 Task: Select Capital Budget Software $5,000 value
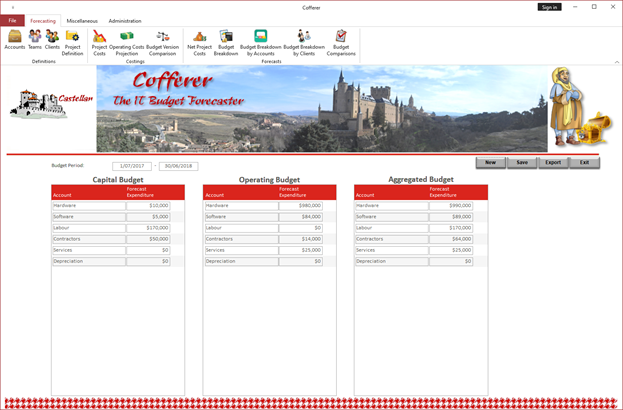(x=148, y=217)
